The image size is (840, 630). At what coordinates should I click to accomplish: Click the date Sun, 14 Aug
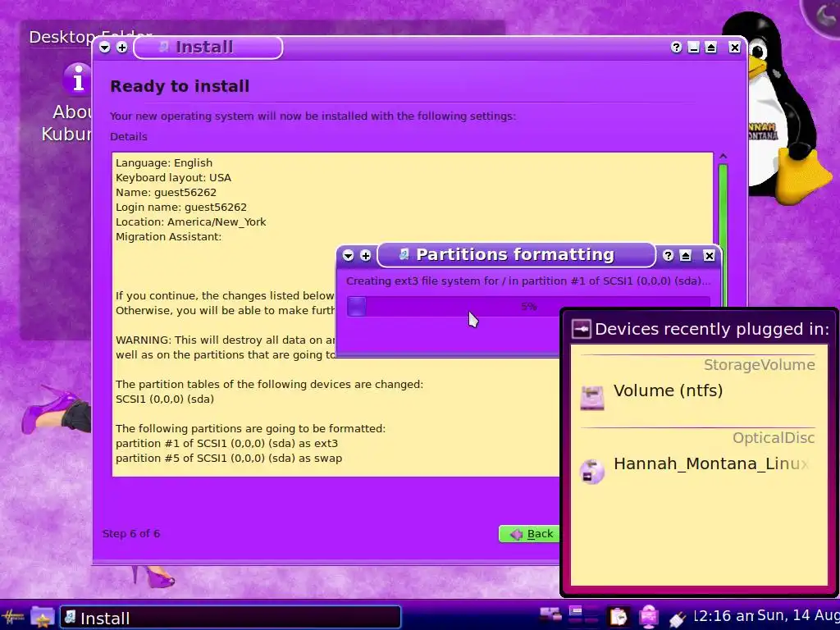pyautogui.click(x=798, y=616)
